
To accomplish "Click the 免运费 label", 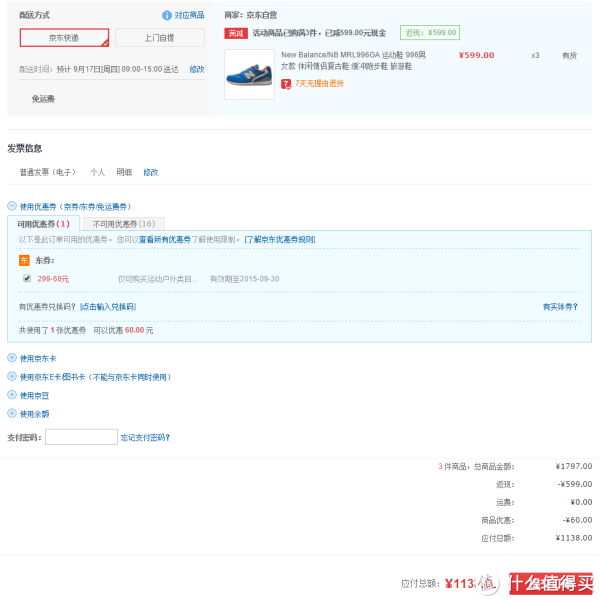I will [x=43, y=99].
